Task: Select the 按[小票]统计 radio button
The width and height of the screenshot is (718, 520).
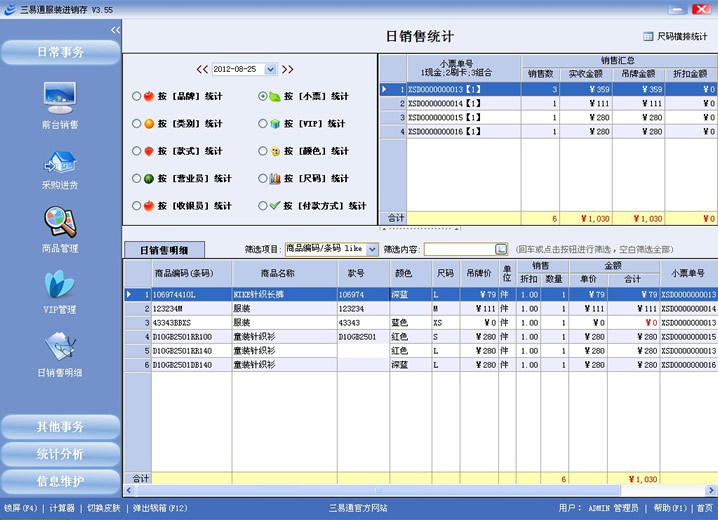Action: coord(262,96)
